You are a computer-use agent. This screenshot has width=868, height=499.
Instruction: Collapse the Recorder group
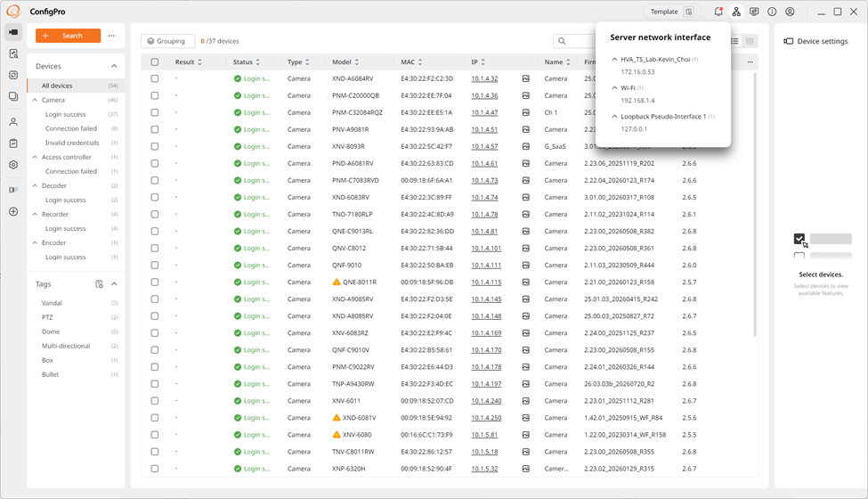35,215
